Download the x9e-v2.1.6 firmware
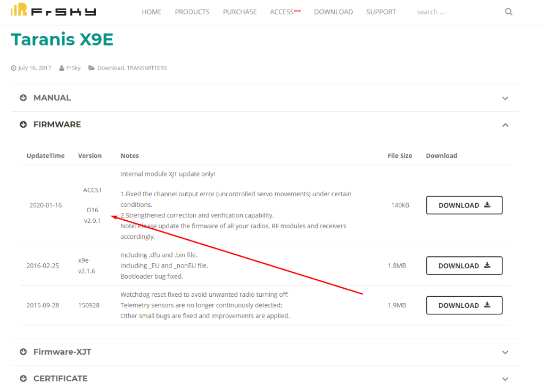Viewport: 545px width, 392px height. [464, 266]
